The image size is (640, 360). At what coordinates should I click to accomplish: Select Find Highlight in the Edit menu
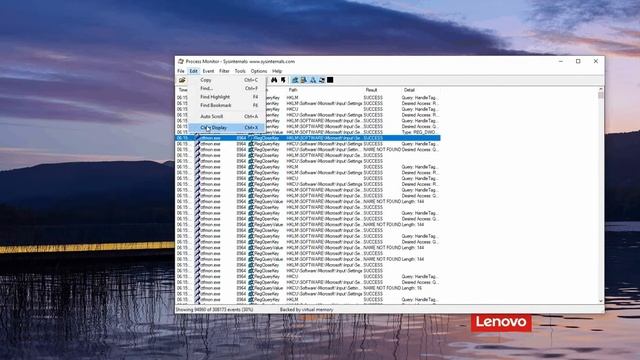tap(227, 97)
